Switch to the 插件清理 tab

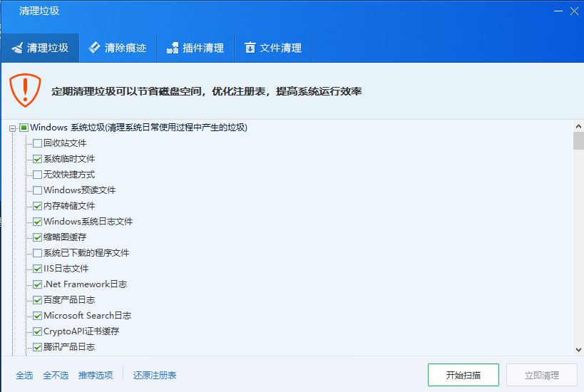pos(195,48)
